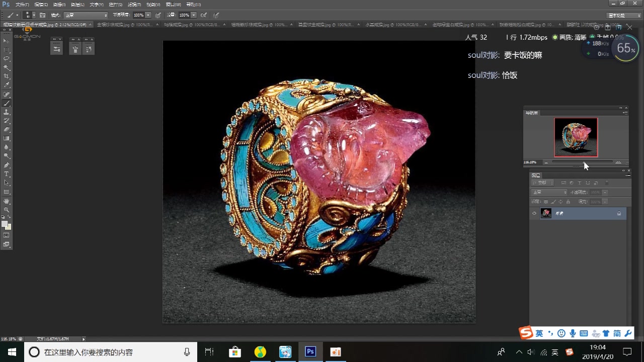644x362 pixels.
Task: Open the status bar info arrow
Action: pos(84,339)
